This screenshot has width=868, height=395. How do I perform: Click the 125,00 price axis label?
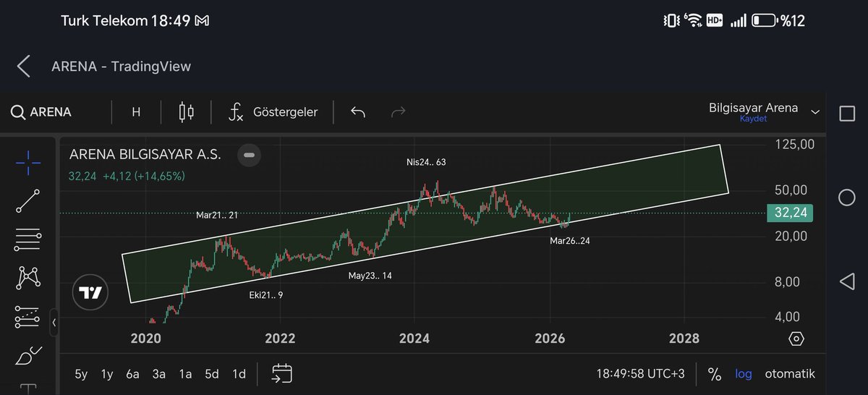pos(796,144)
